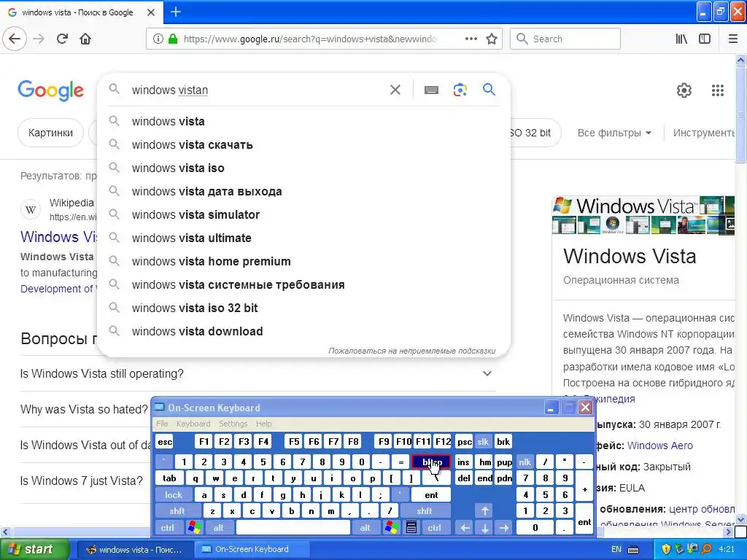Switch to On-Screen Keyboard taskbar button

[x=252, y=549]
